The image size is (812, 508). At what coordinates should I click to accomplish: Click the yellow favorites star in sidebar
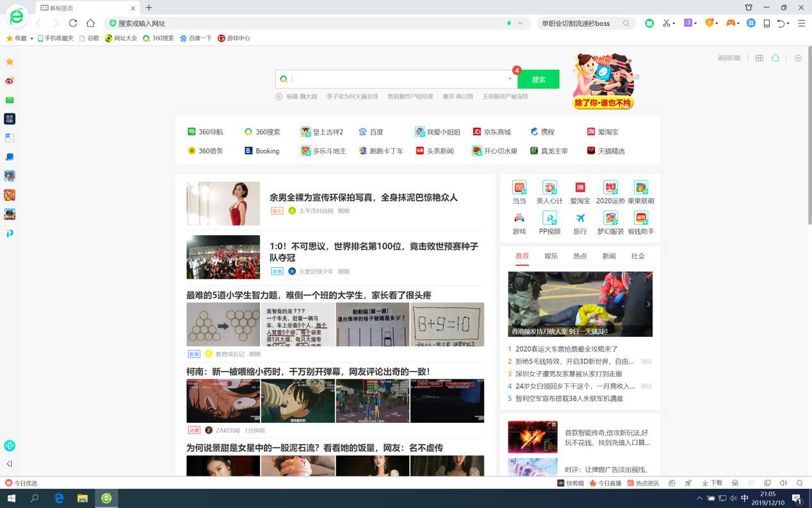(10, 62)
